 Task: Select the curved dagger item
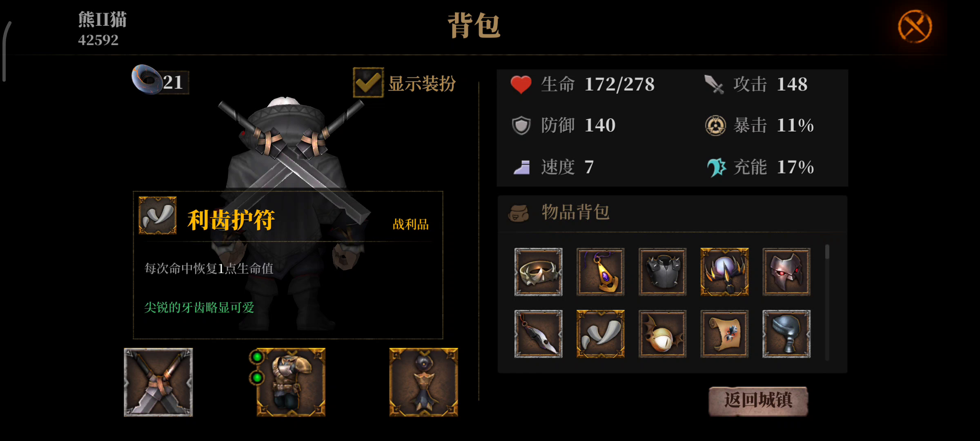(x=538, y=334)
